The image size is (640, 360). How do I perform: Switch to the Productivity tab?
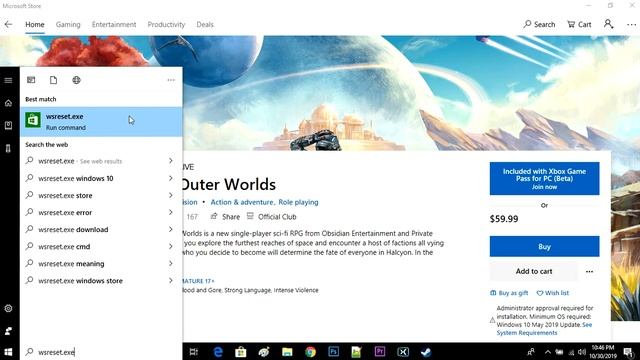point(166,24)
